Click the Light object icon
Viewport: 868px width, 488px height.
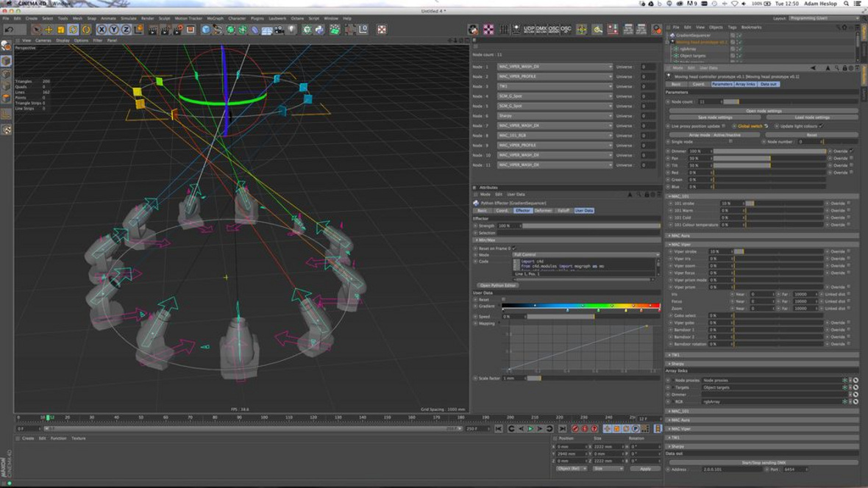click(x=292, y=30)
